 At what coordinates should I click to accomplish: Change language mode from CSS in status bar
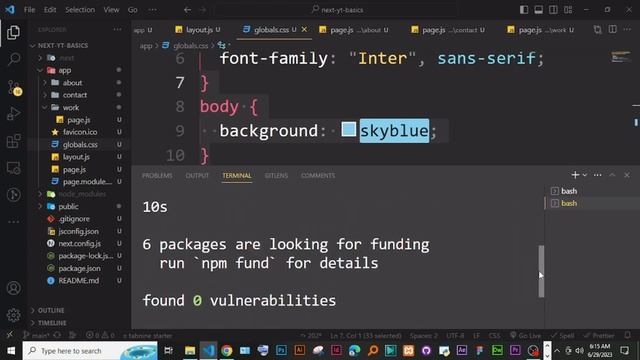pos(494,336)
